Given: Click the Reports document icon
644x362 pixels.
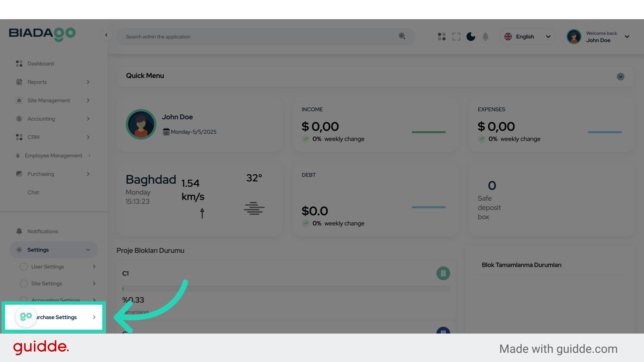Looking at the screenshot, I should (19, 82).
